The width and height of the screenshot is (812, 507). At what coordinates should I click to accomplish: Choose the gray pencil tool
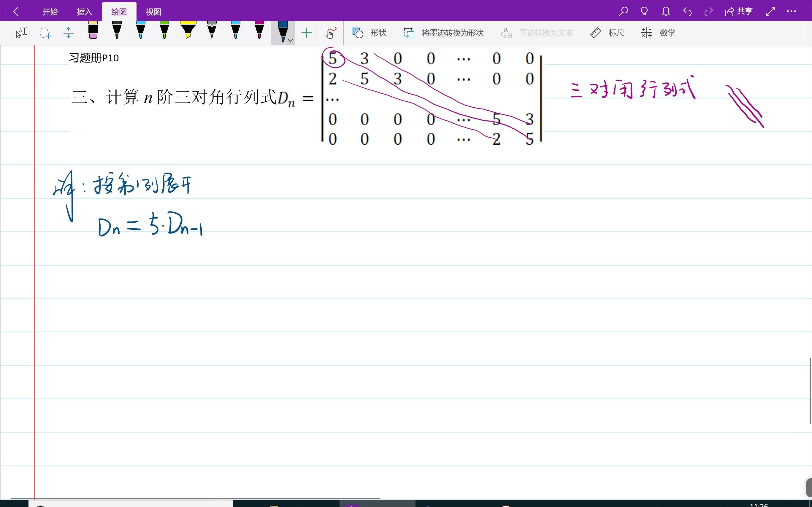pyautogui.click(x=212, y=31)
